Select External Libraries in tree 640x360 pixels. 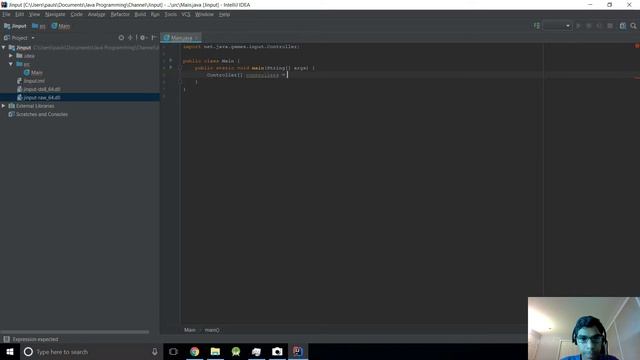[x=31, y=106]
